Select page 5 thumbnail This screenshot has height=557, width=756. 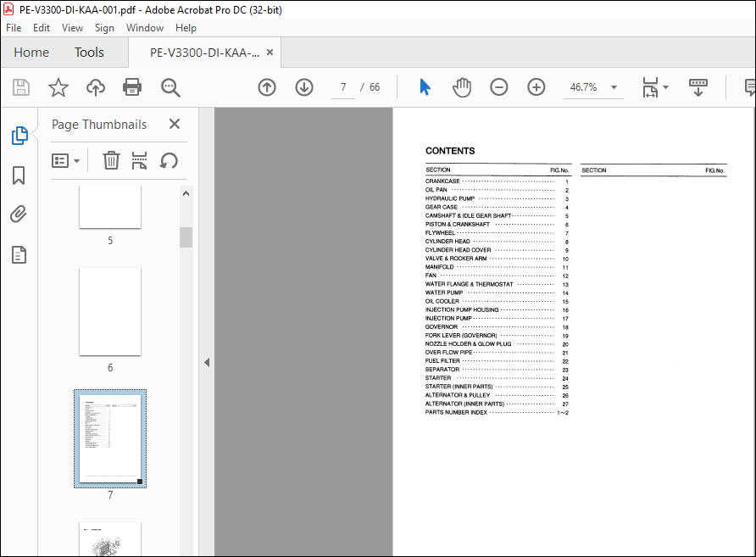coord(110,207)
